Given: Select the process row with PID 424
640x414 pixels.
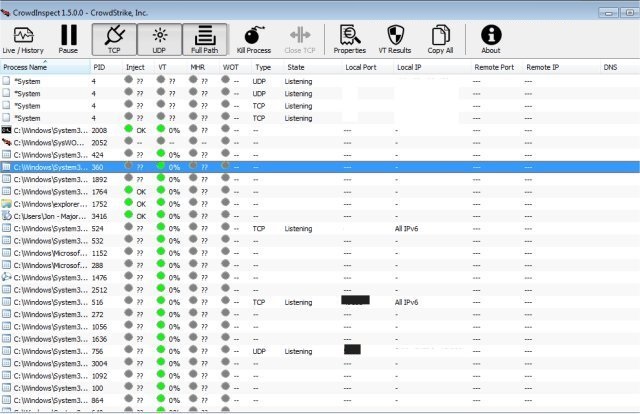Looking at the screenshot, I should click(320, 155).
